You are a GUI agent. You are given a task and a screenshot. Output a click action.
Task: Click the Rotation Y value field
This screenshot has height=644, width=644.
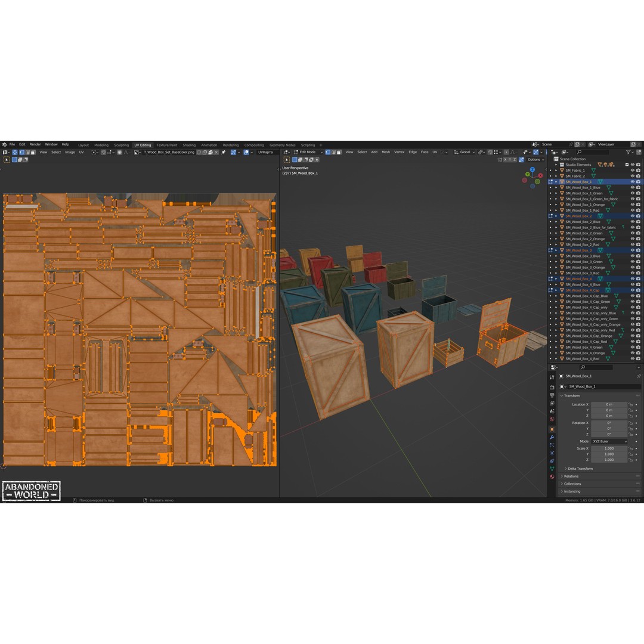coord(609,429)
